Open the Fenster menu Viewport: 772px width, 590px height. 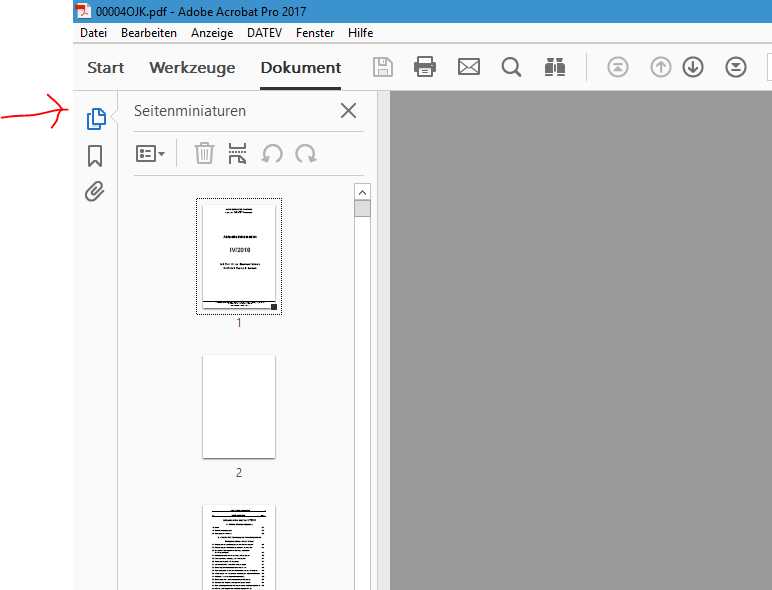315,33
